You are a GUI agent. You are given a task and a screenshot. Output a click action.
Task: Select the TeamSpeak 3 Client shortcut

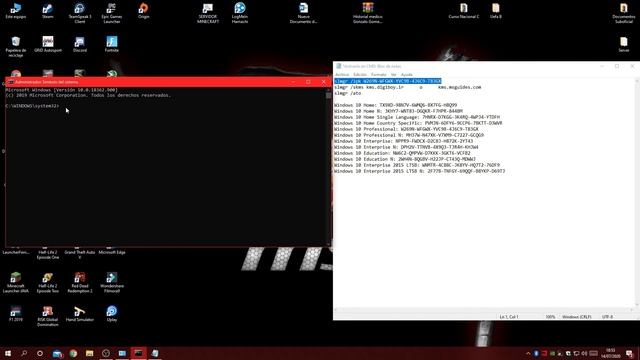pyautogui.click(x=80, y=13)
